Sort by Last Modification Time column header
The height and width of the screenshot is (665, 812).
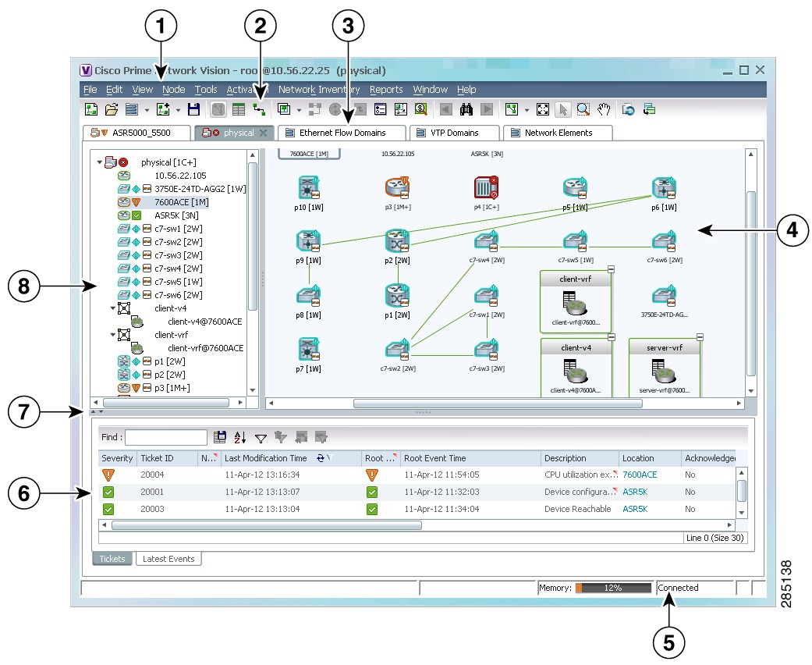point(291,458)
